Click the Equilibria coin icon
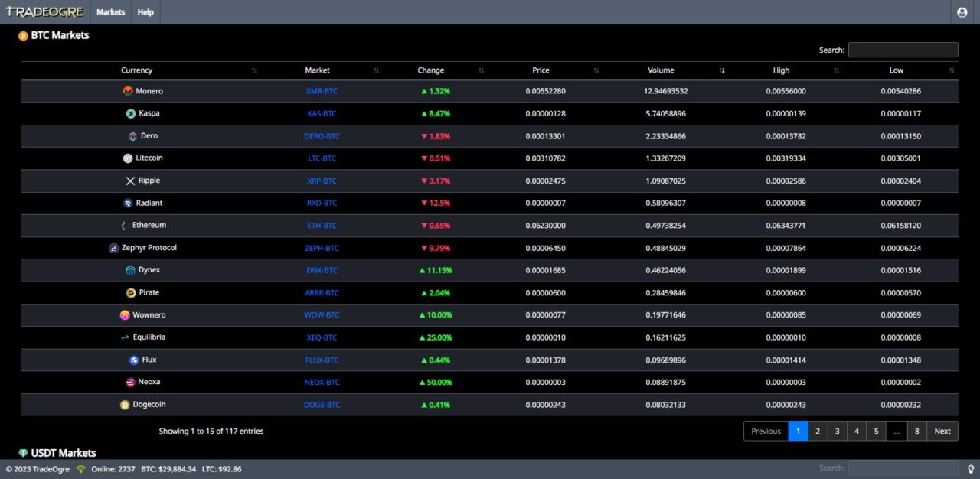The image size is (980, 479). click(125, 337)
